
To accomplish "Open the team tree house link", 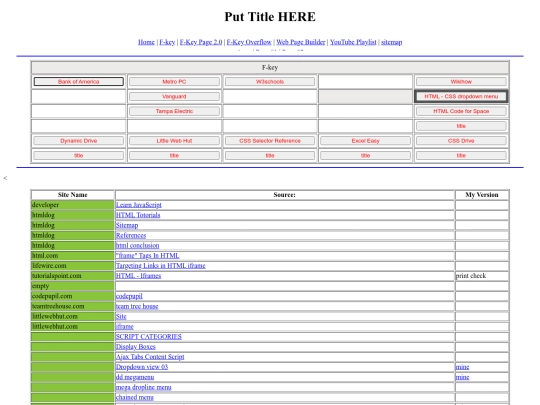I will click(137, 306).
